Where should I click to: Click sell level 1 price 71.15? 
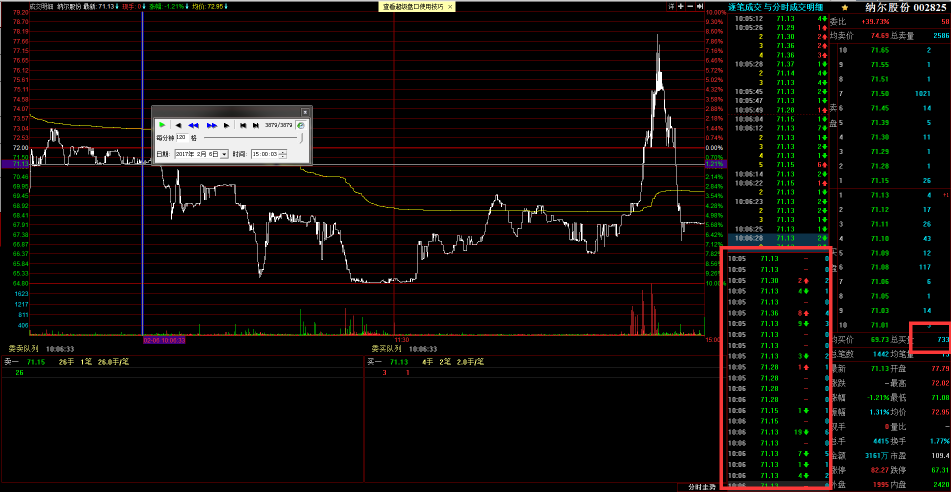(x=880, y=180)
